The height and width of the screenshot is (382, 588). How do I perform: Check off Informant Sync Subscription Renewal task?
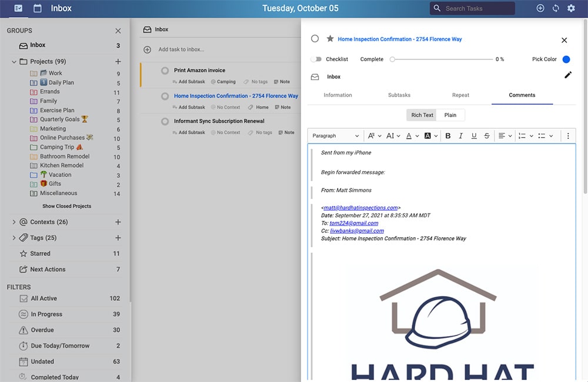click(165, 121)
